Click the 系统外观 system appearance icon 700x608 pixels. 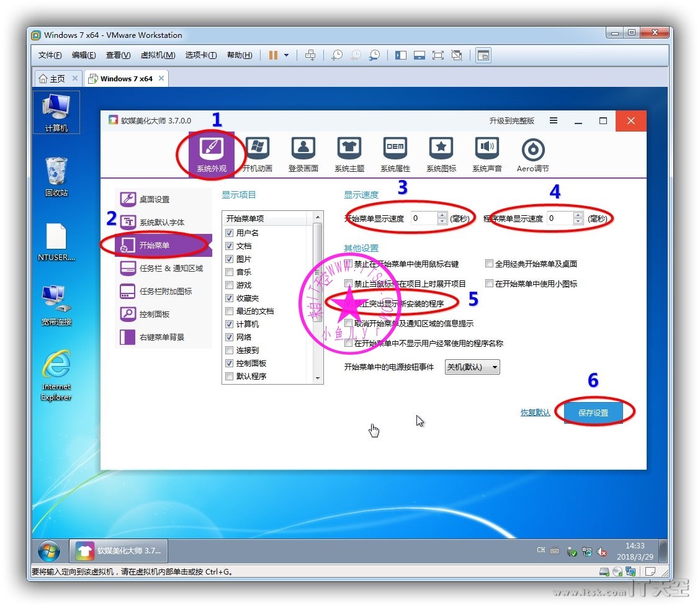[x=212, y=154]
